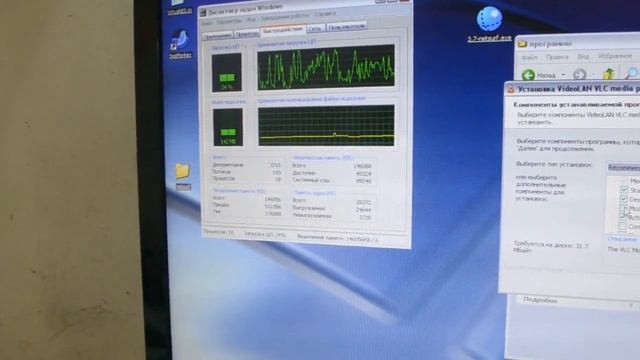The width and height of the screenshot is (640, 360).
Task: Open the Параметры menu in Task Manager
Action: (229, 21)
